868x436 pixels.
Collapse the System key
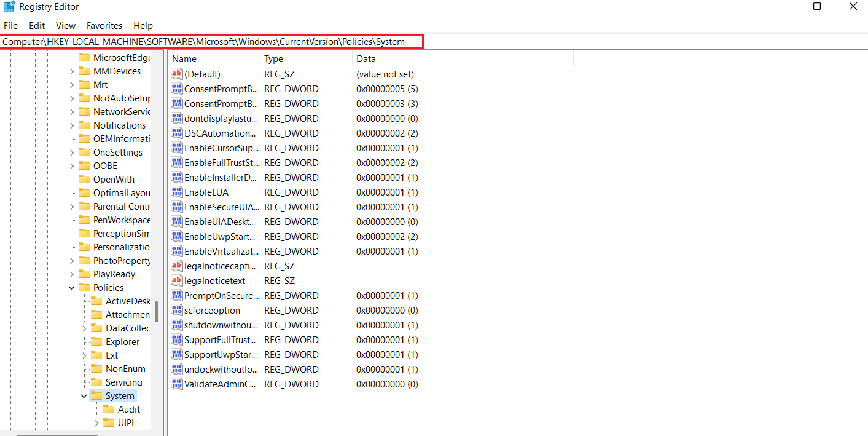(84, 396)
